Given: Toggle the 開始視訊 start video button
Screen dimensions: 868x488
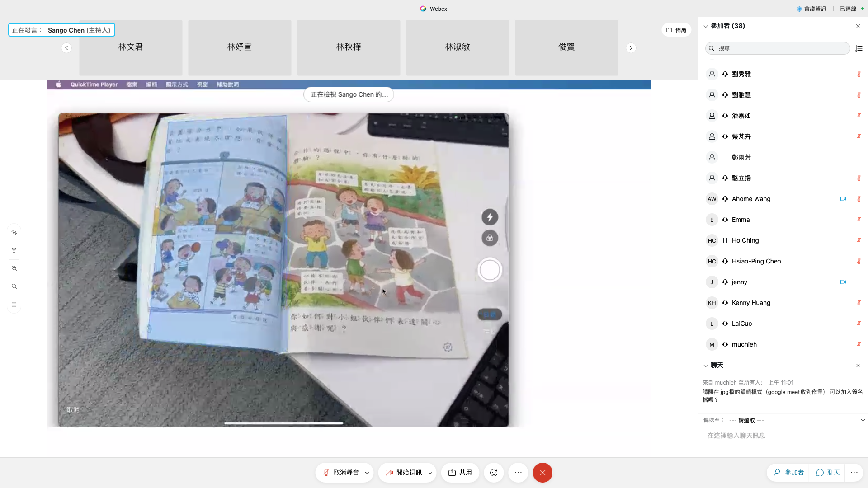Looking at the screenshot, I should pos(403,473).
